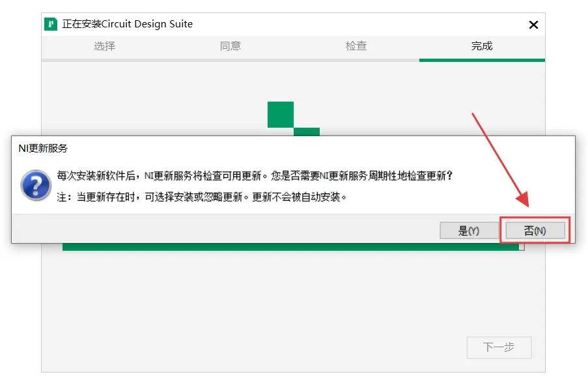
Task: Select the 选择 step tab
Action: (105, 46)
